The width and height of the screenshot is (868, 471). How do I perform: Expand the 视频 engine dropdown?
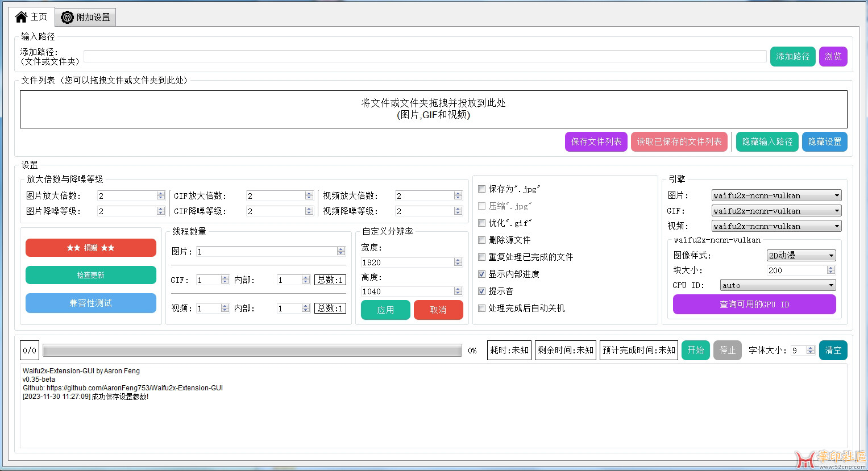[x=776, y=226]
